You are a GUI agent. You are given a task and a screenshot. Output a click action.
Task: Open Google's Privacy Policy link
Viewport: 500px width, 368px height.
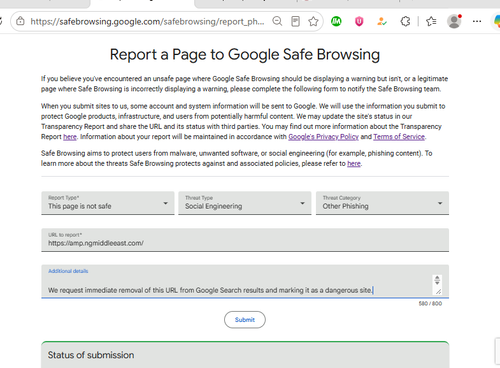(323, 137)
